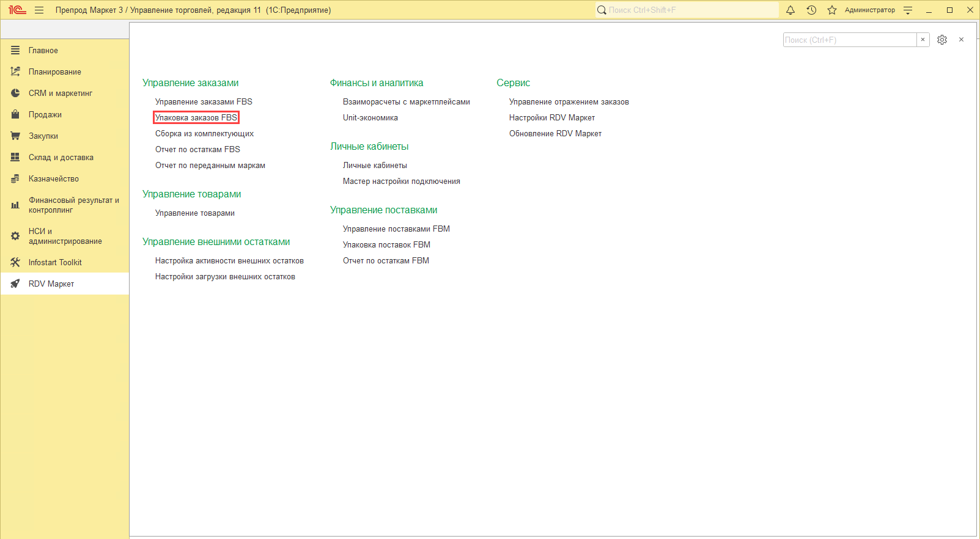Viewport: 980px width, 539px height.
Task: Open the gear settings icon near search
Action: coord(942,40)
